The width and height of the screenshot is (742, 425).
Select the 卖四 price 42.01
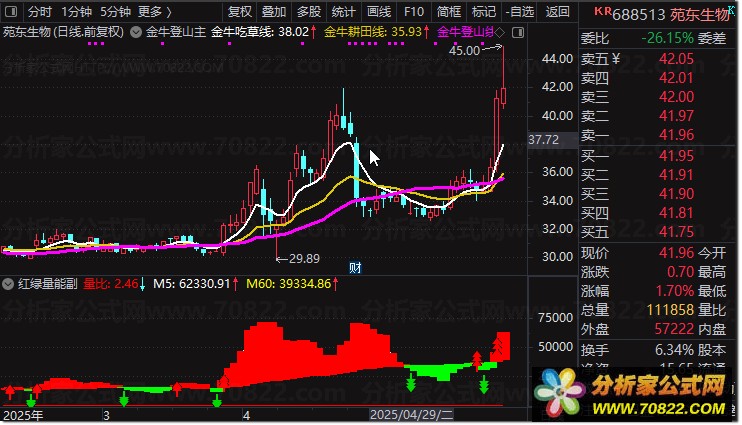(676, 78)
